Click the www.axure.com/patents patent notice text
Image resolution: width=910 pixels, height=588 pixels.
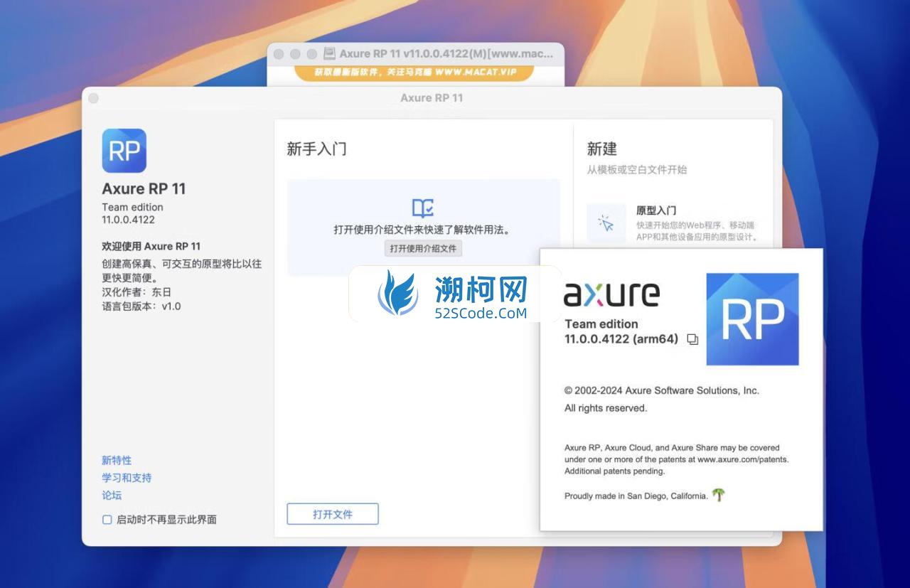click(677, 459)
